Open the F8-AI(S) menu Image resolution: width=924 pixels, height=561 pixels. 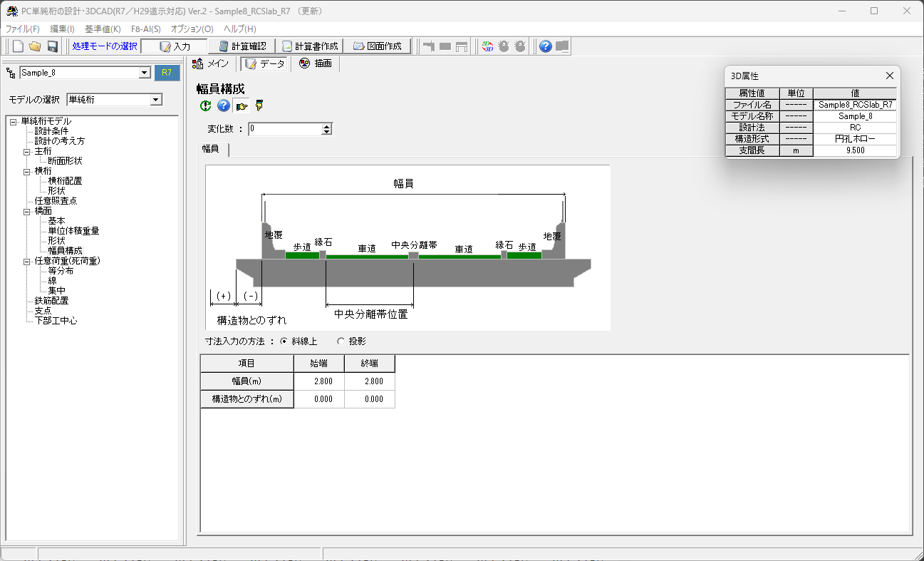(x=146, y=29)
